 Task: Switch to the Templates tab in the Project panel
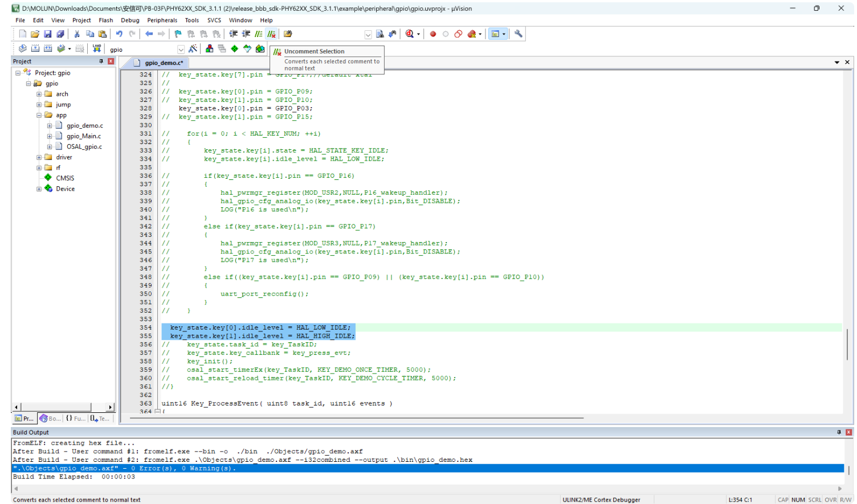coord(100,419)
